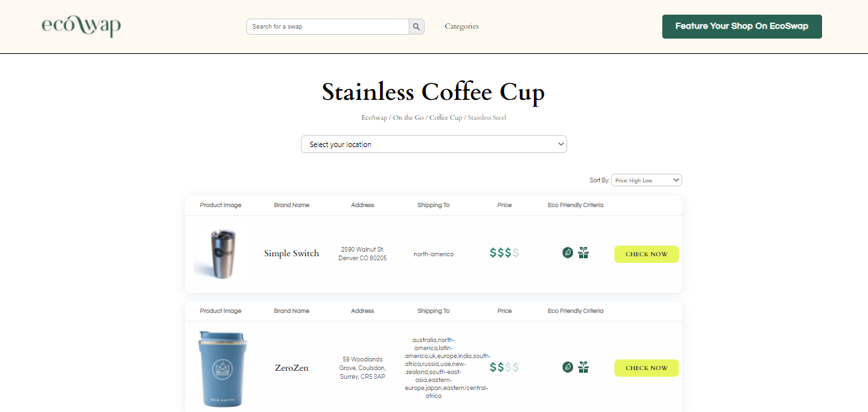
Task: Click Simple Switch dollar price rating
Action: 504,253
